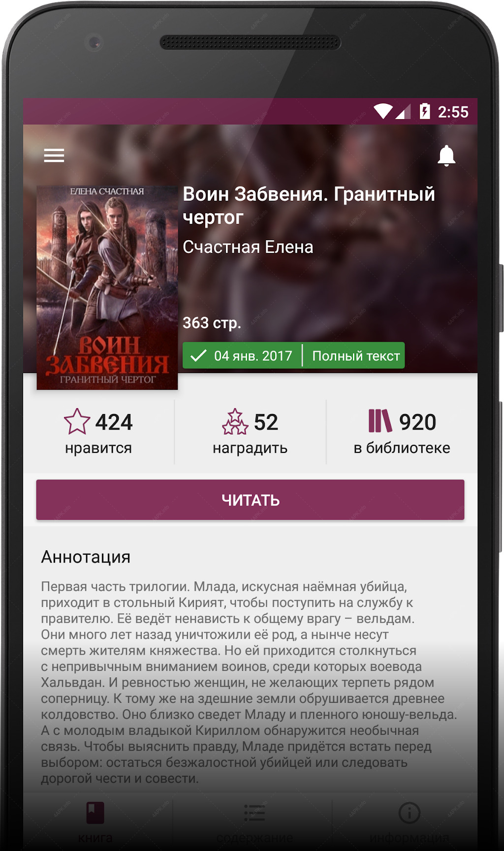Open the book cover thumbnail
Image resolution: width=504 pixels, height=851 pixels.
point(107,288)
